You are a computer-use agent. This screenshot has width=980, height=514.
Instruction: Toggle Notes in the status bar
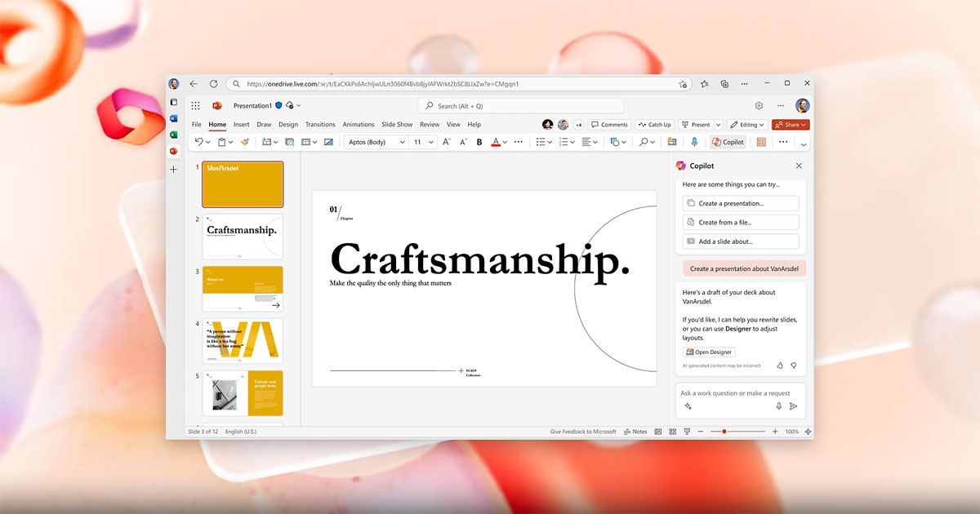(635, 432)
